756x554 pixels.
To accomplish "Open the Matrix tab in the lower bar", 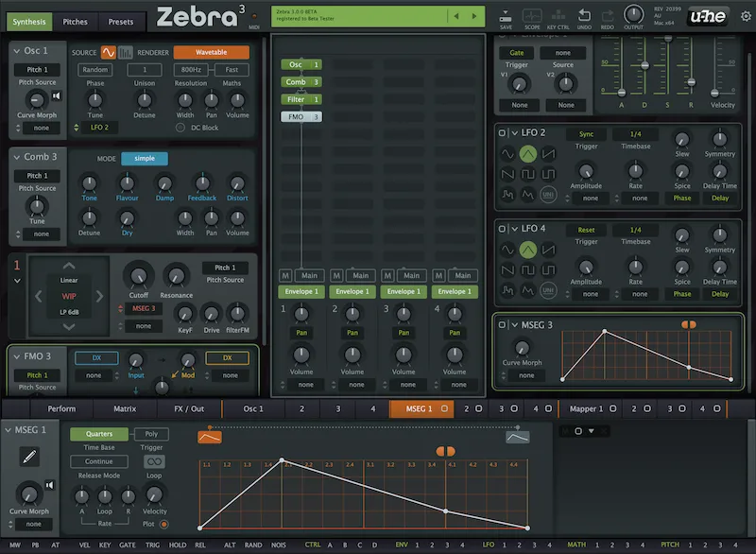I will click(x=125, y=409).
